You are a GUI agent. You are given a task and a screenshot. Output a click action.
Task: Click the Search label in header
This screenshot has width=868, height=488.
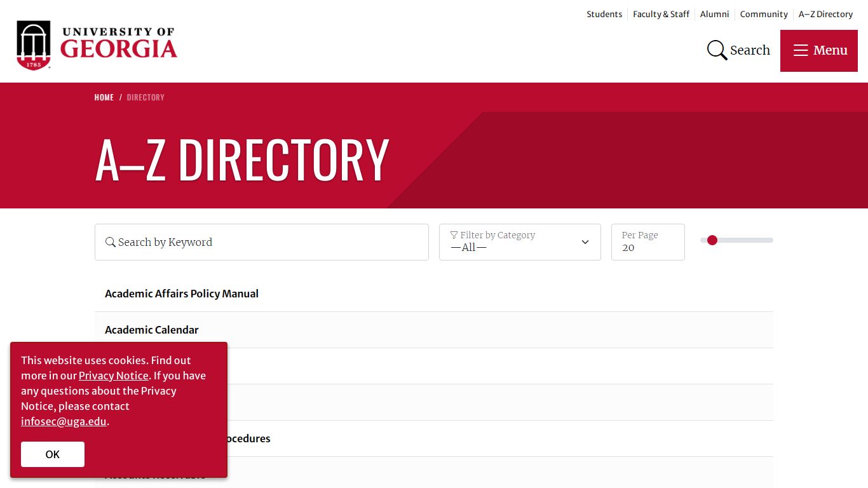click(750, 50)
